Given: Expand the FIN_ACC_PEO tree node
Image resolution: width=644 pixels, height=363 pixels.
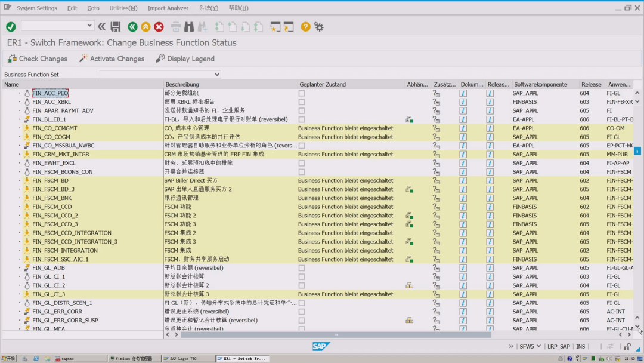Looking at the screenshot, I should tap(19, 93).
